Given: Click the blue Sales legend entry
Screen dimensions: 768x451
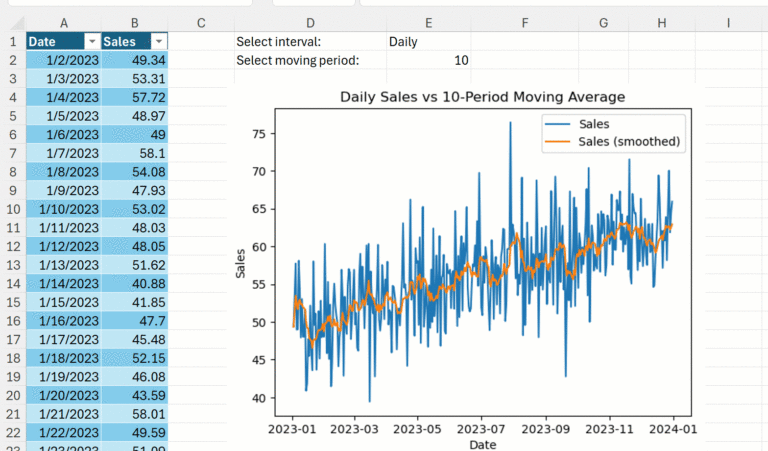Looking at the screenshot, I should (594, 124).
